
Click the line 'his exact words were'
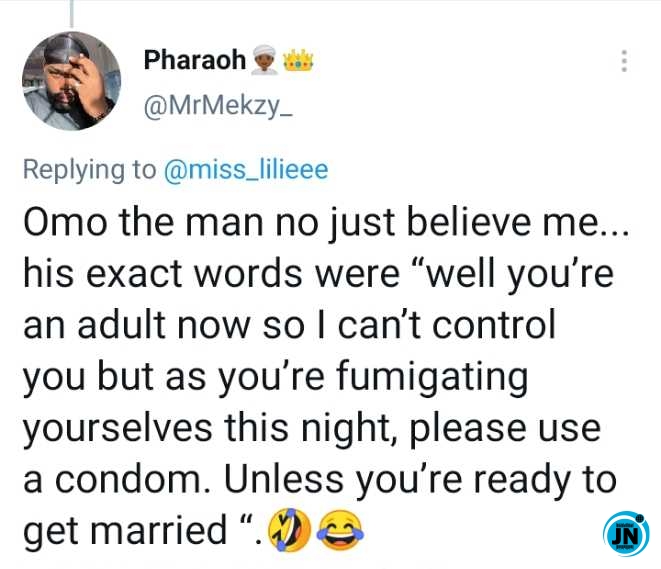tap(211, 274)
